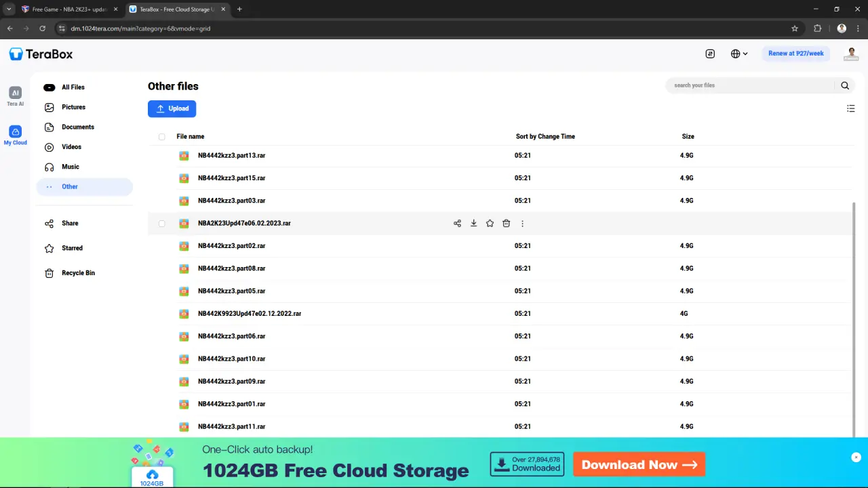868x488 pixels.
Task: Open My Cloud from the left rail
Action: [16, 135]
